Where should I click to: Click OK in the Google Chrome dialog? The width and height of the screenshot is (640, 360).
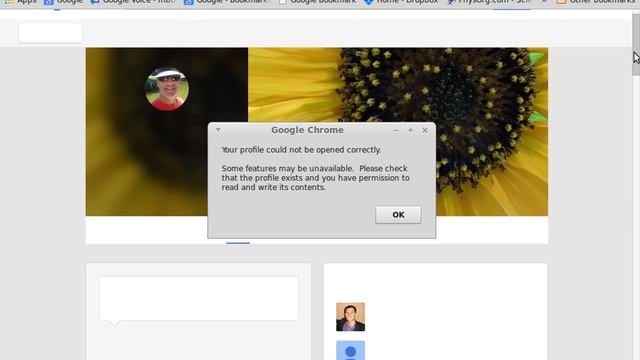398,215
